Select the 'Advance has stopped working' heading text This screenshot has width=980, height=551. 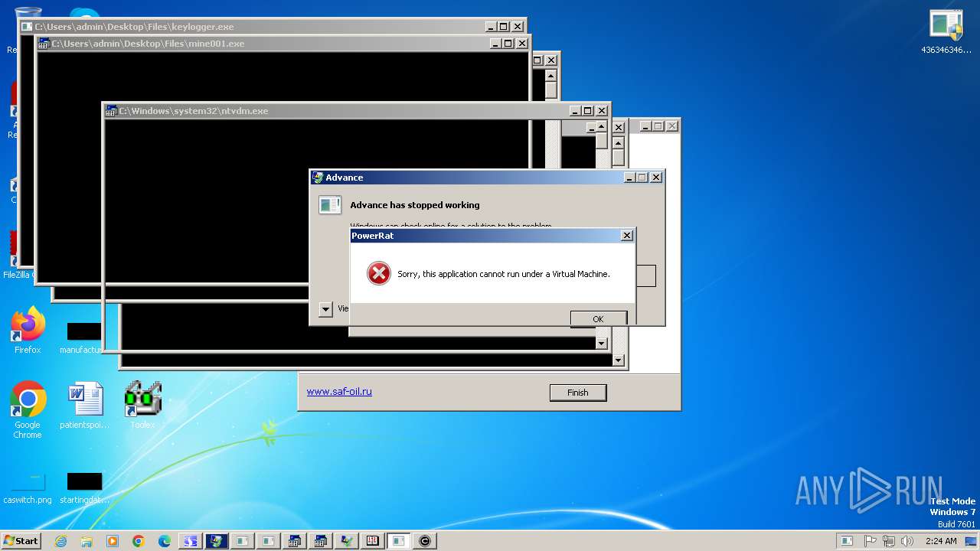[x=415, y=205]
